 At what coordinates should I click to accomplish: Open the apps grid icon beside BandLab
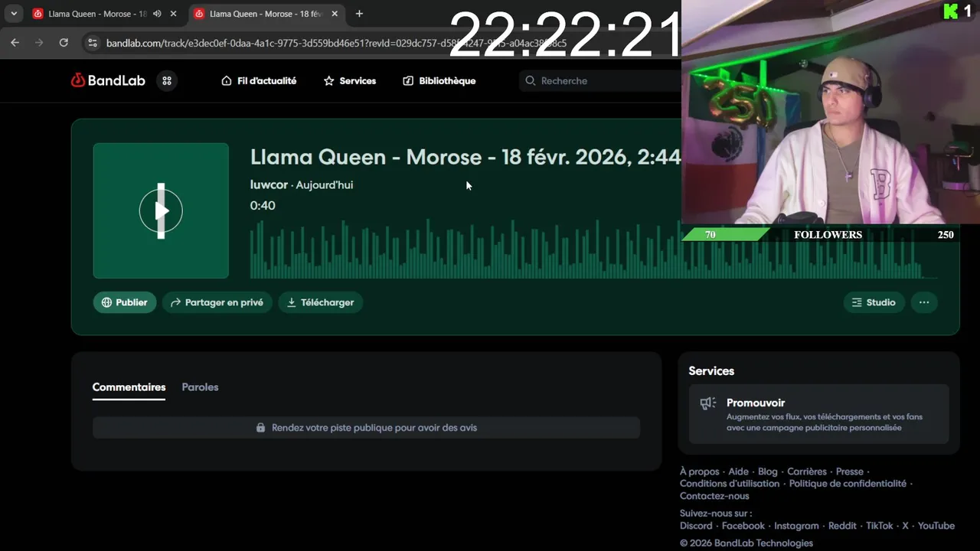[167, 80]
